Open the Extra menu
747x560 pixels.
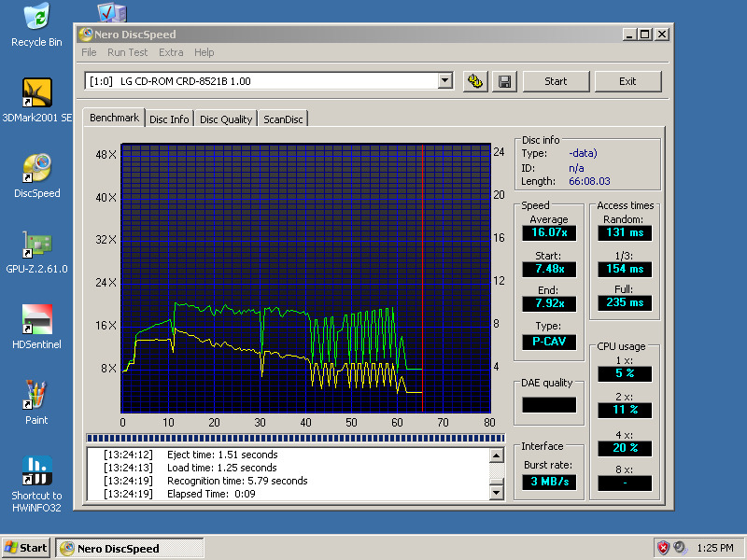click(x=171, y=52)
